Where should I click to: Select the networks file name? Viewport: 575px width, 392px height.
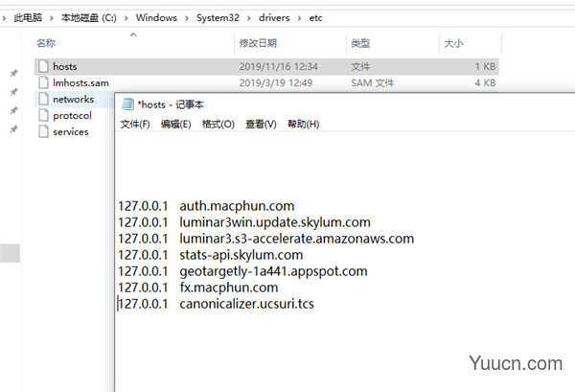[x=74, y=99]
